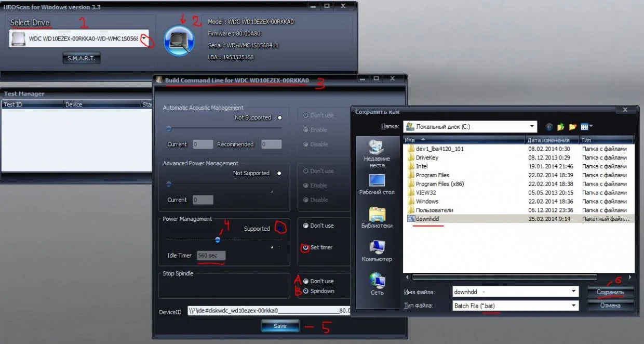This screenshot has height=344, width=644.
Task: Go back using the globe back icon
Action: point(549,126)
